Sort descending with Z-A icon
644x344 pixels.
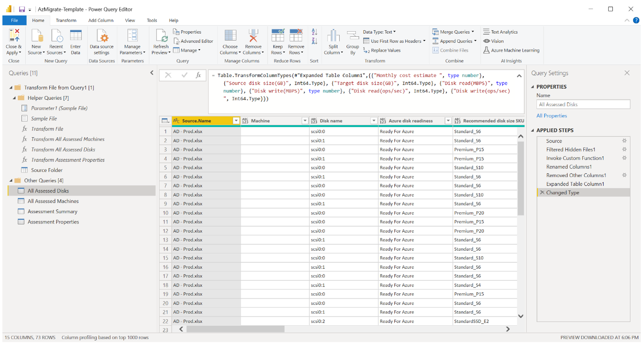coord(314,41)
